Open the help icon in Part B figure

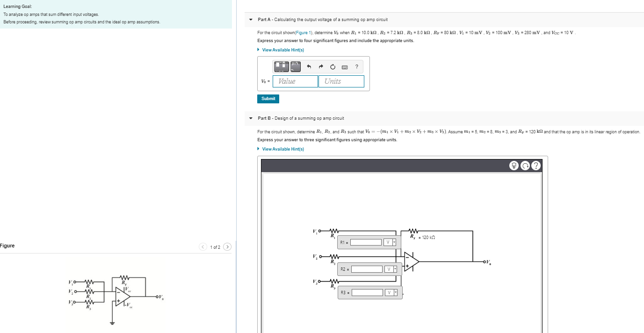click(x=535, y=165)
